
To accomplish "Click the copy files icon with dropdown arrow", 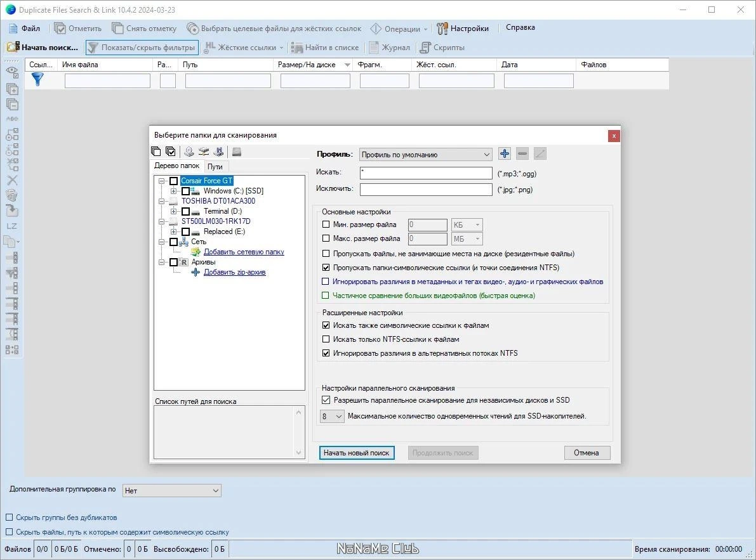I will point(11,241).
